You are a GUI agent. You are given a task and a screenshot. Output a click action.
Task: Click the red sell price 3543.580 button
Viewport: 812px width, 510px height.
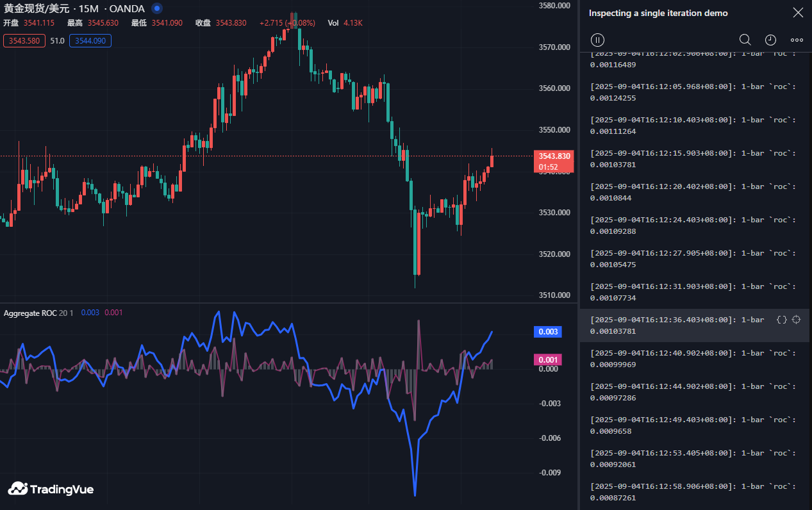tap(24, 41)
